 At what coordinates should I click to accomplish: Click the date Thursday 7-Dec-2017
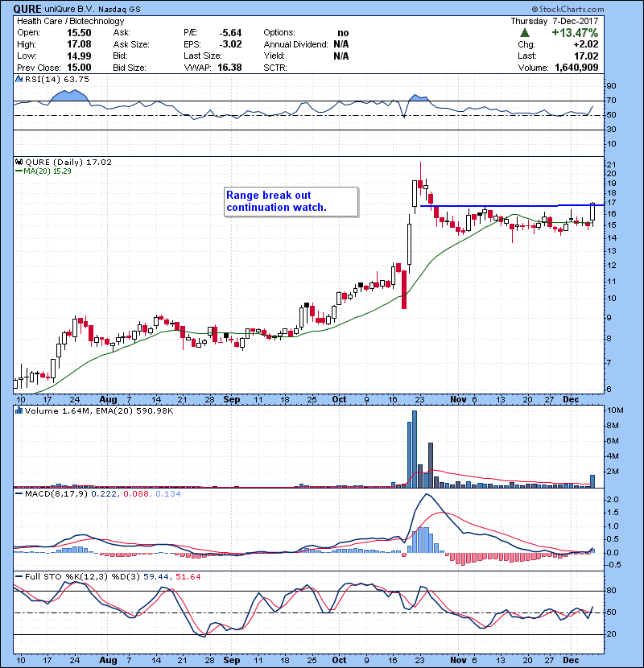click(x=555, y=21)
